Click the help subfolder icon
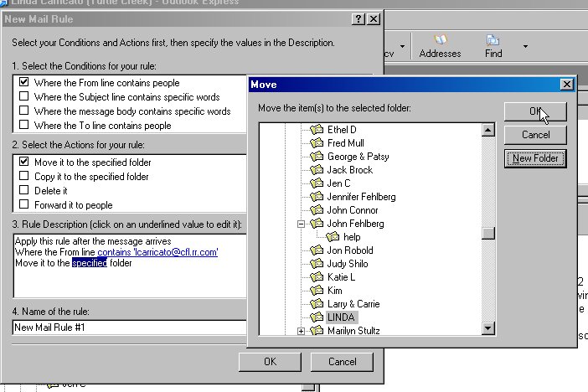The image size is (588, 392). point(333,237)
